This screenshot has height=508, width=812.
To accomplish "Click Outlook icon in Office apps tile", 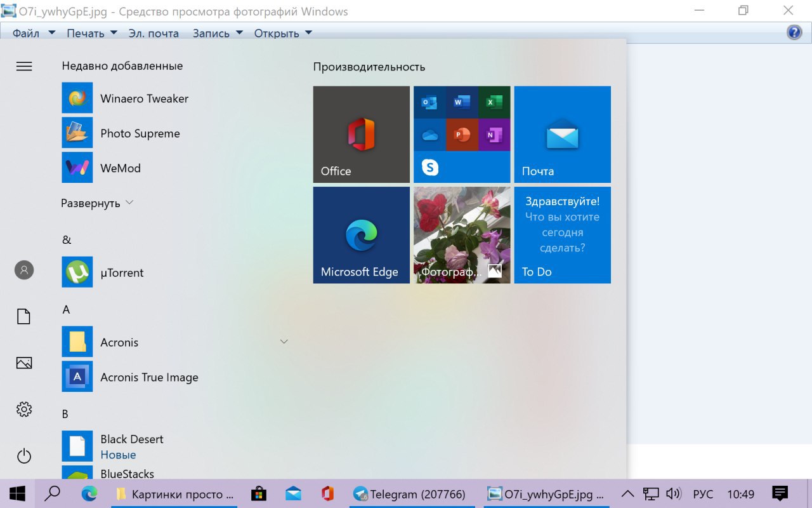I will click(x=429, y=102).
